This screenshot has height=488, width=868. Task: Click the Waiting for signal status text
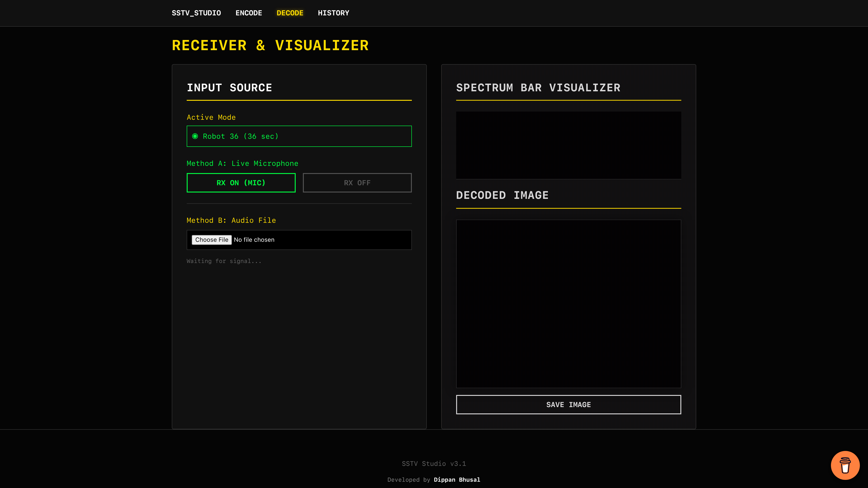(224, 261)
